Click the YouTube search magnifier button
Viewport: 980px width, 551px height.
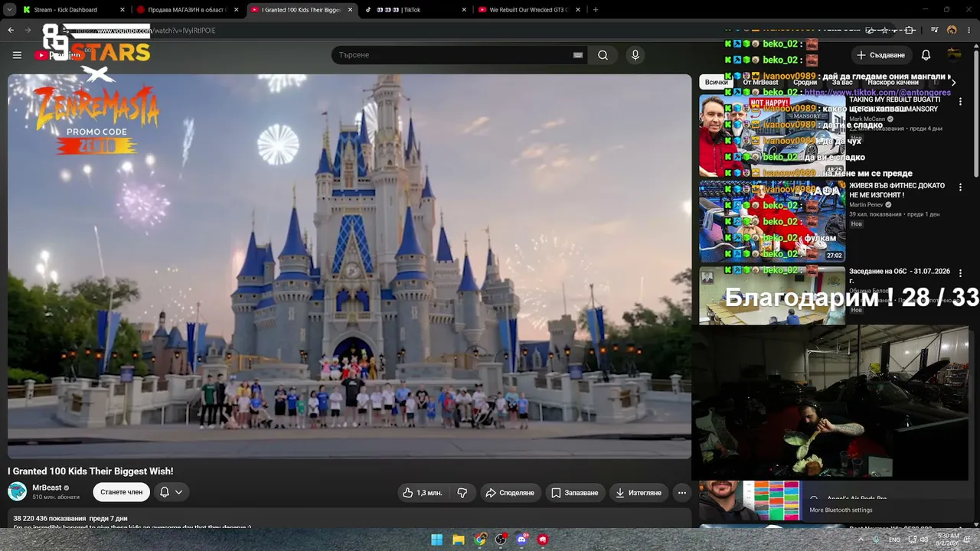(x=603, y=55)
